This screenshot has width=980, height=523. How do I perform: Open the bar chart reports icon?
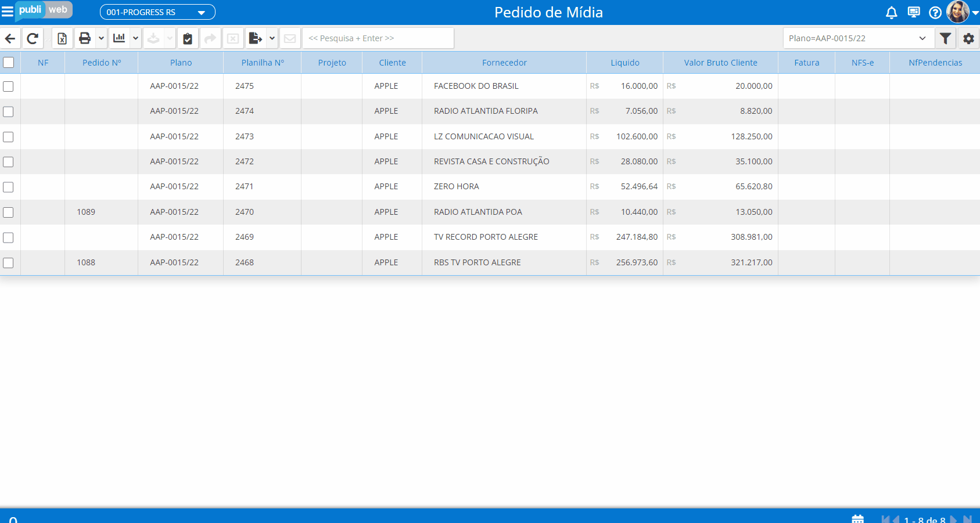(x=119, y=38)
